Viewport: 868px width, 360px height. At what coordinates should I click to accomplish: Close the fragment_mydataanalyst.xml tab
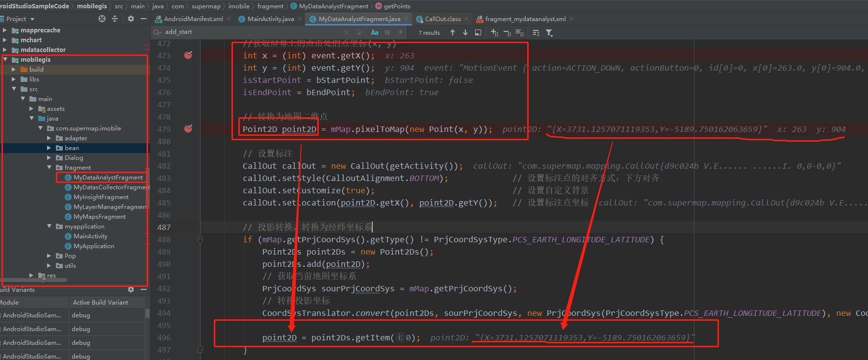[x=571, y=19]
